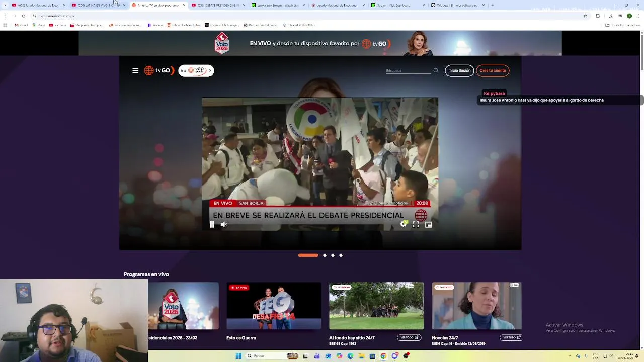The image size is (644, 362).
Task: Open the Gmail bookmark
Action: (21, 25)
